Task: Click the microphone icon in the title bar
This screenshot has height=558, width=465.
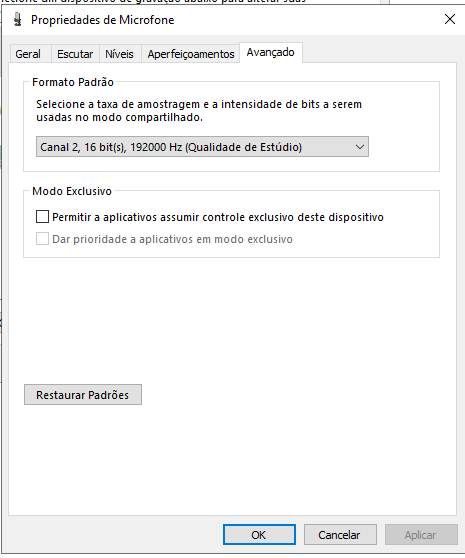Action: click(x=17, y=20)
